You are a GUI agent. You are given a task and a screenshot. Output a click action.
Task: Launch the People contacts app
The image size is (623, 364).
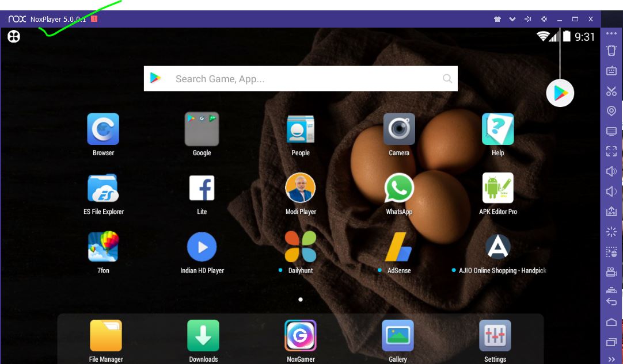(301, 129)
